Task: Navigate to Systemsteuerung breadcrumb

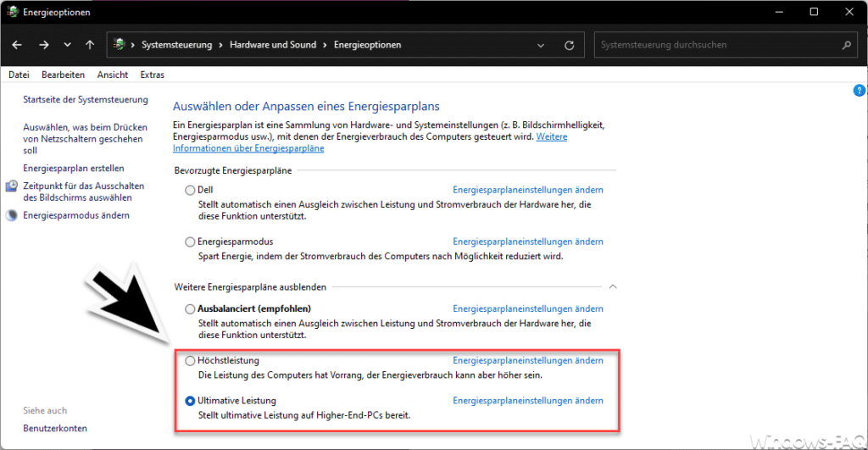Action: (x=176, y=45)
